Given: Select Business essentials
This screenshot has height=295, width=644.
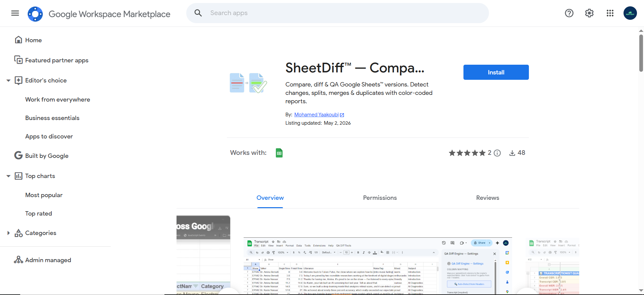Looking at the screenshot, I should [x=52, y=118].
